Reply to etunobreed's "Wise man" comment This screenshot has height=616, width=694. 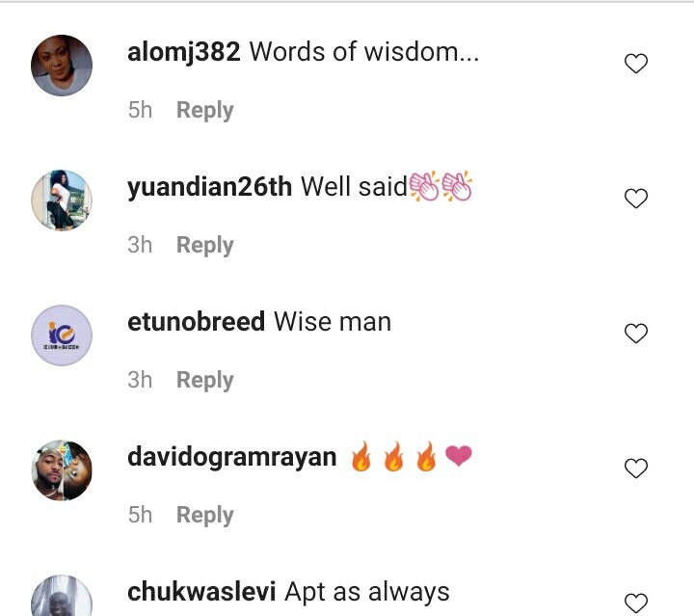(x=205, y=380)
